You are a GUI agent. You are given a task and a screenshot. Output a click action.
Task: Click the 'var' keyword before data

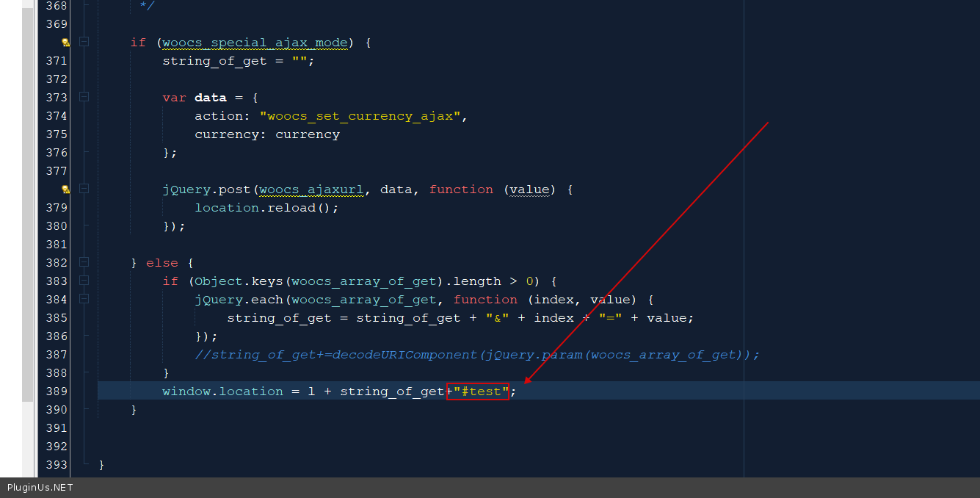pyautogui.click(x=175, y=98)
